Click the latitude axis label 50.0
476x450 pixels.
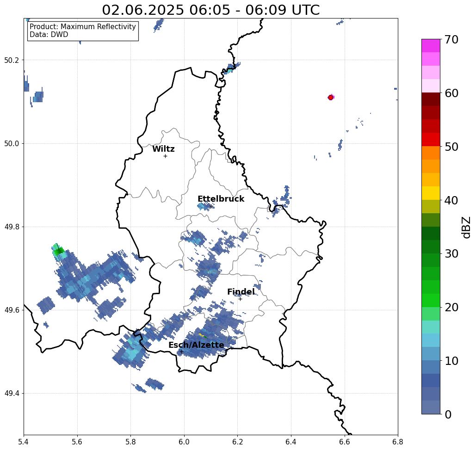pos(11,143)
